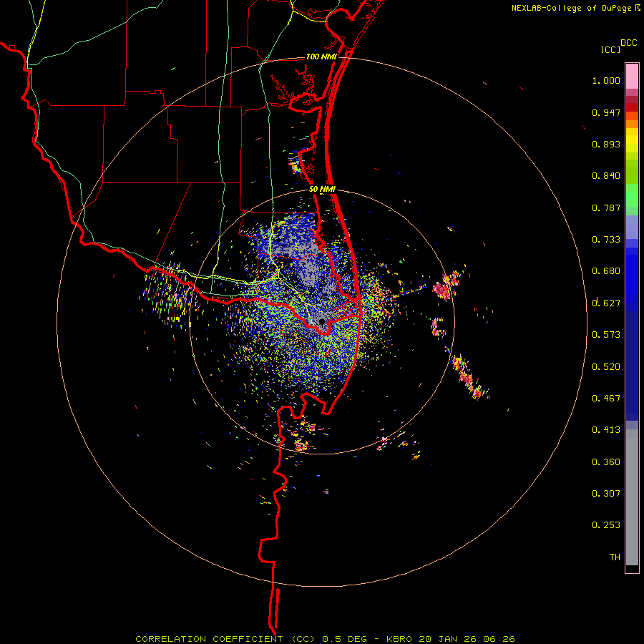This screenshot has width=644, height=644.
Task: Click the 0.680 scale value
Action: [606, 271]
